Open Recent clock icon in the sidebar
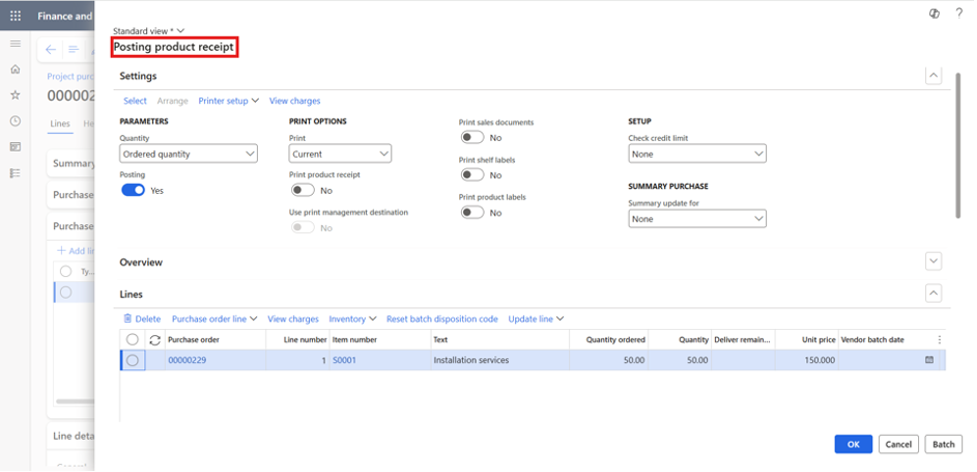977x472 pixels. point(16,121)
